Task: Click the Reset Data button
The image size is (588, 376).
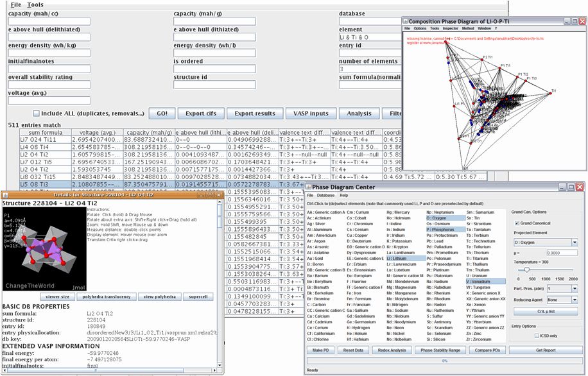Action: (x=353, y=350)
